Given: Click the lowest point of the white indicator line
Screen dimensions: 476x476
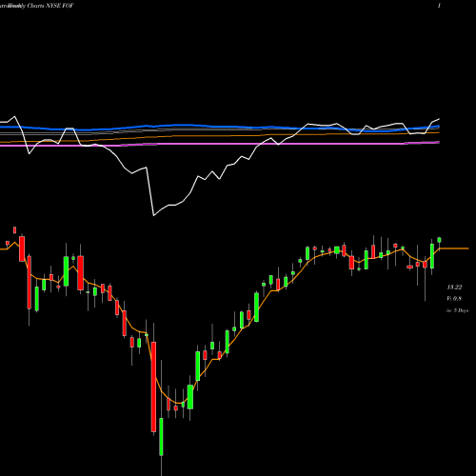Looking at the screenshot, I should pos(154,215).
